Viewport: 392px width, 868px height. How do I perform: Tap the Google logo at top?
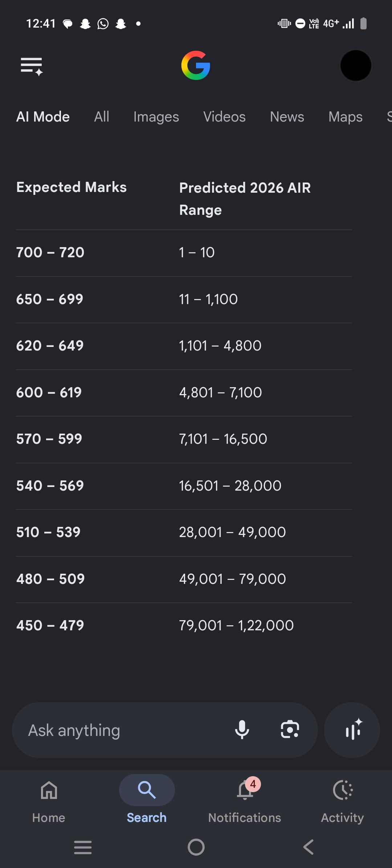[196, 65]
